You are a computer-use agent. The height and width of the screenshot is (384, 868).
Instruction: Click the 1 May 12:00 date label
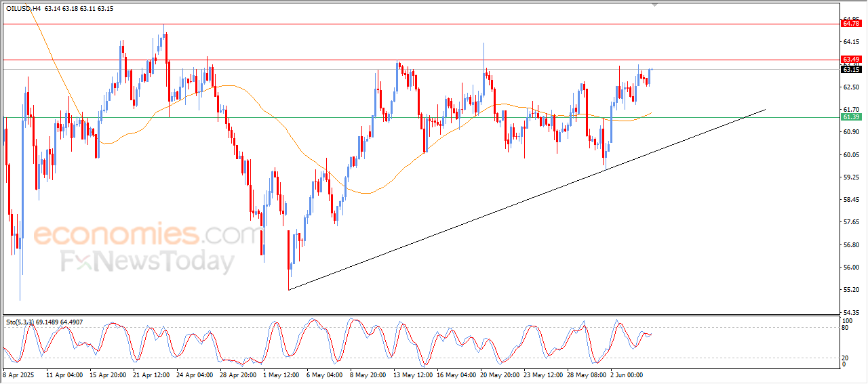point(281,374)
